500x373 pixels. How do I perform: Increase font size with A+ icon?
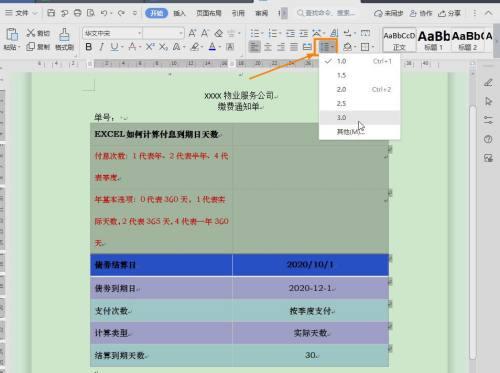pos(192,33)
